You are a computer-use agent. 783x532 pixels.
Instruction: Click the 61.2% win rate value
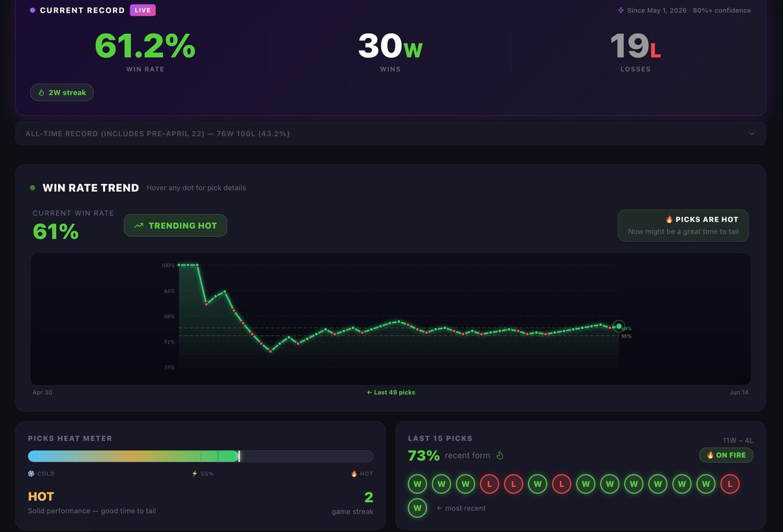(145, 46)
